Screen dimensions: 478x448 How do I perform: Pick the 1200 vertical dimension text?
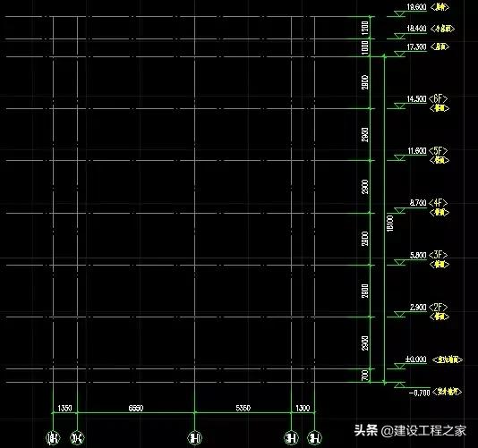[x=365, y=28]
